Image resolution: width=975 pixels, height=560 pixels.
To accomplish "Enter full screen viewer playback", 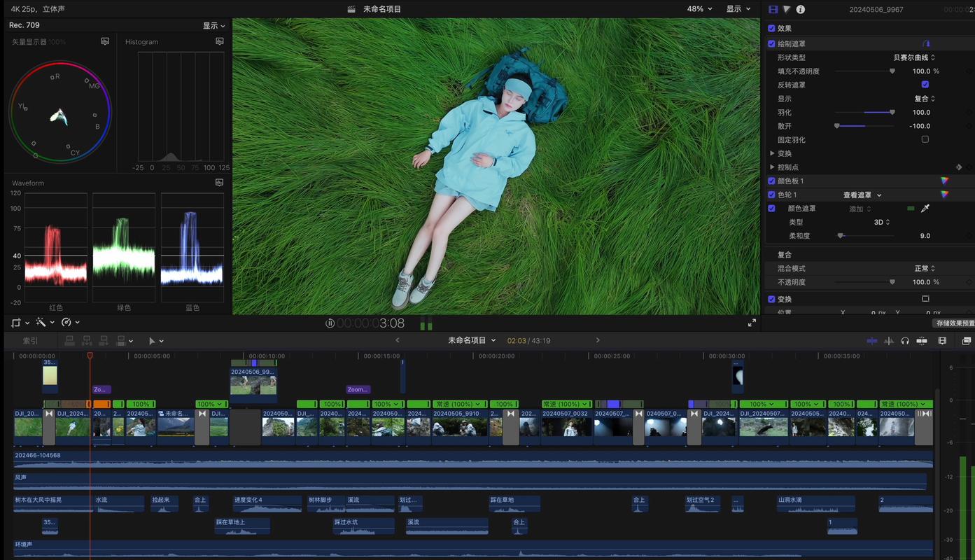I will (752, 323).
